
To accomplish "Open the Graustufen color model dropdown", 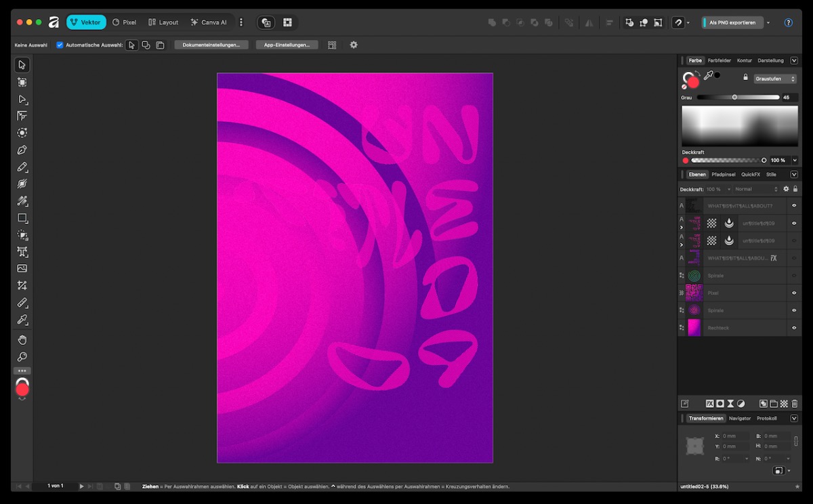I will tap(775, 79).
